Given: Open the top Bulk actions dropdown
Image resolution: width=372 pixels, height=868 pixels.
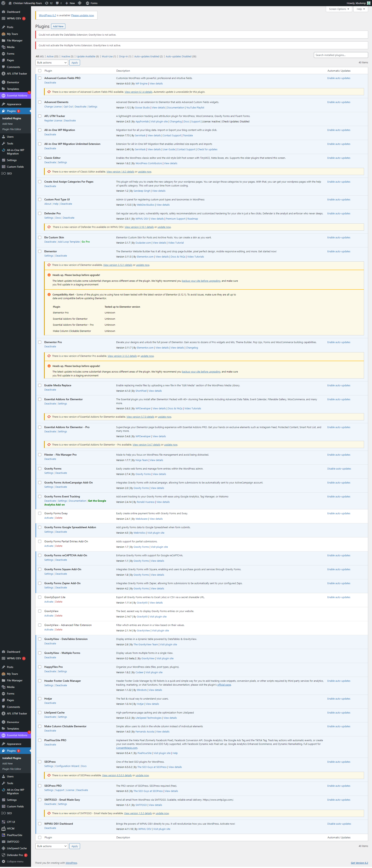Looking at the screenshot, I should 52,63.
